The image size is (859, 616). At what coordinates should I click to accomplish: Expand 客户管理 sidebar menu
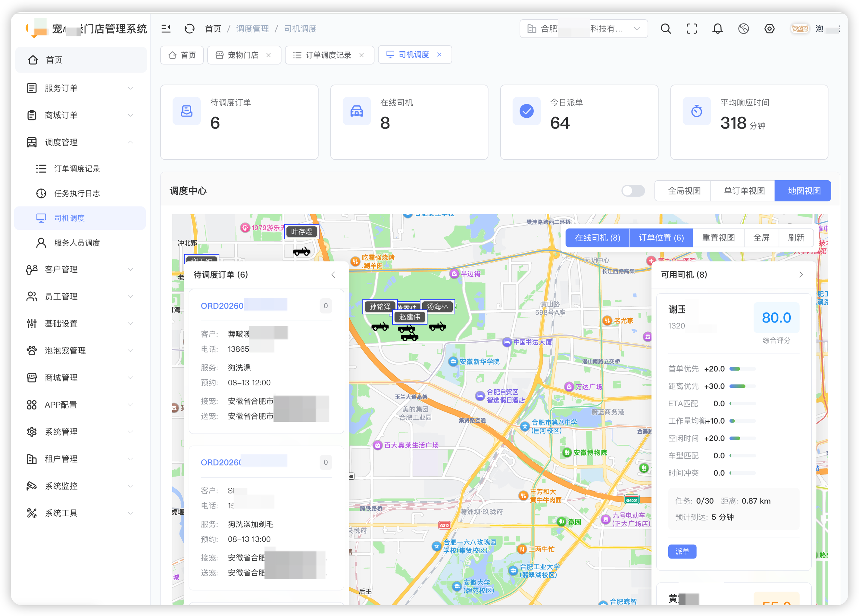[x=81, y=269]
